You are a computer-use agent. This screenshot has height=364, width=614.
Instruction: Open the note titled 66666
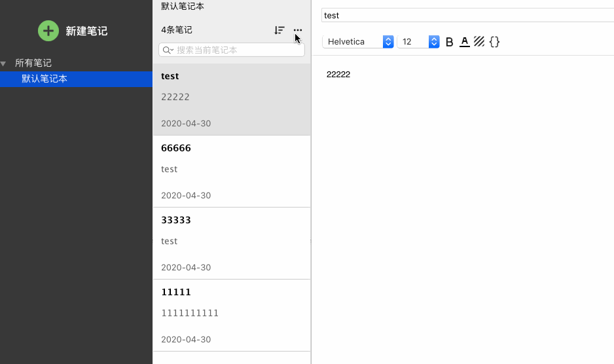[232, 172]
